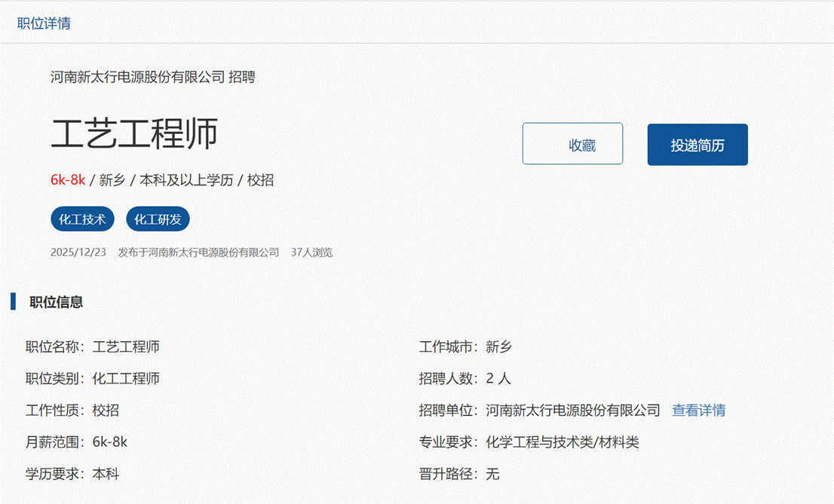Click the 发布于河南新太行电源股份有限公司 publisher text
Screen dimensions: 834x504
tap(198, 252)
